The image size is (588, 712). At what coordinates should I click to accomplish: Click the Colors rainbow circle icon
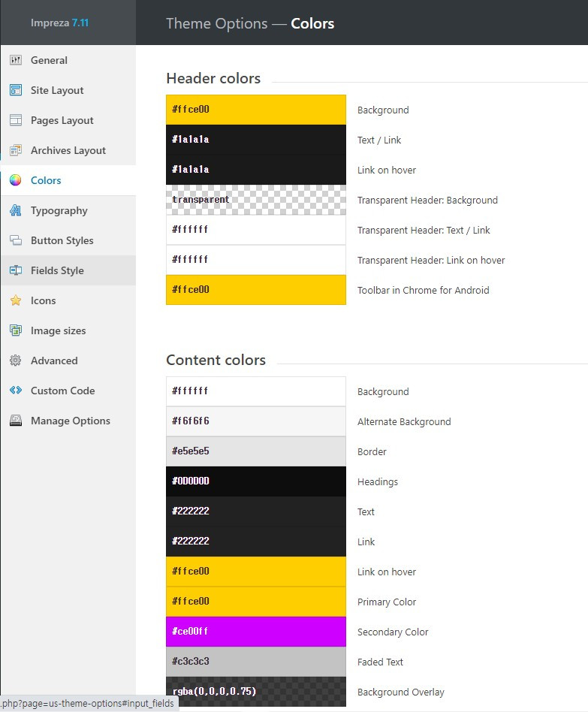coord(16,180)
